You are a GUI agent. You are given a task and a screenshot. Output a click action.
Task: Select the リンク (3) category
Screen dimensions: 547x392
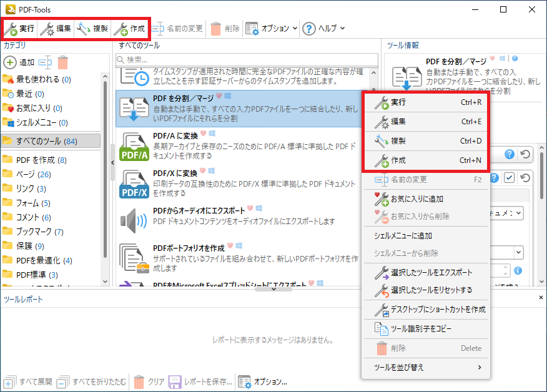[24, 189]
